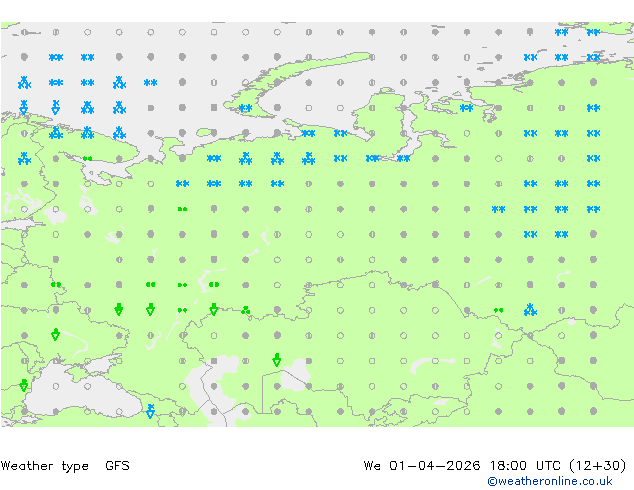Click the "We 01-04-2026 18:00 UTC (12+30)" timestamp
The width and height of the screenshot is (634, 490).
495,466
